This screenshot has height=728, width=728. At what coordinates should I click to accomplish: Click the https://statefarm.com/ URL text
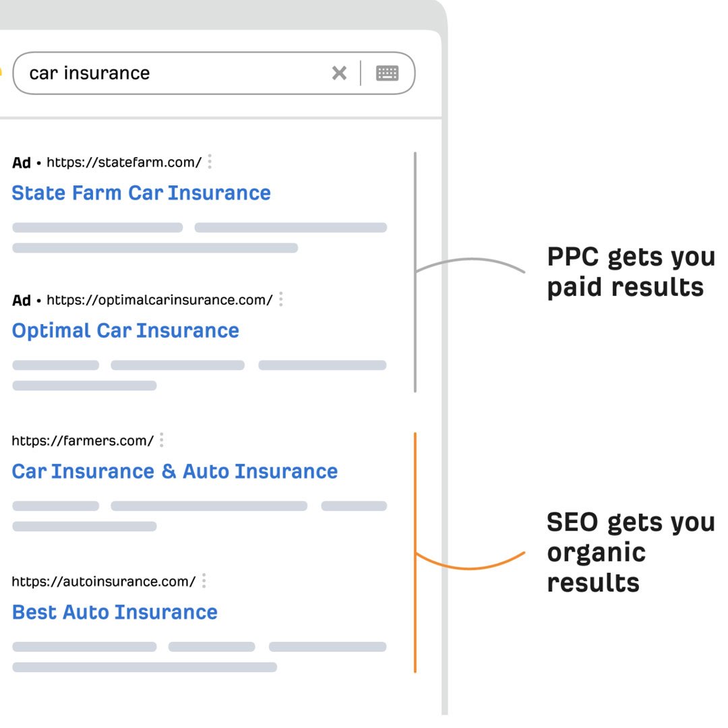(123, 162)
